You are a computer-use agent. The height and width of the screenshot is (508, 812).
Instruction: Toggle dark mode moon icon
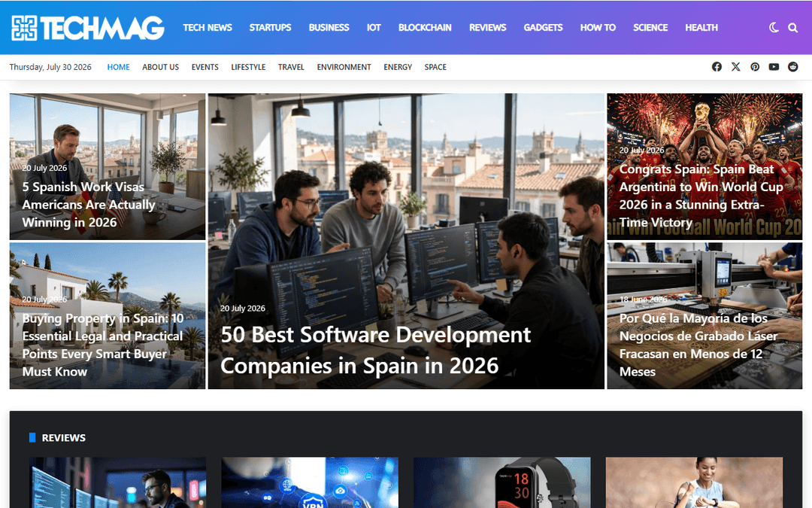[774, 28]
